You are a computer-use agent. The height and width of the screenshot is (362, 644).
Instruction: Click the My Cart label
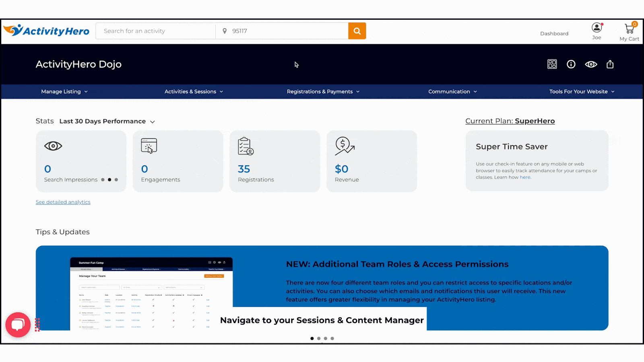(x=629, y=39)
